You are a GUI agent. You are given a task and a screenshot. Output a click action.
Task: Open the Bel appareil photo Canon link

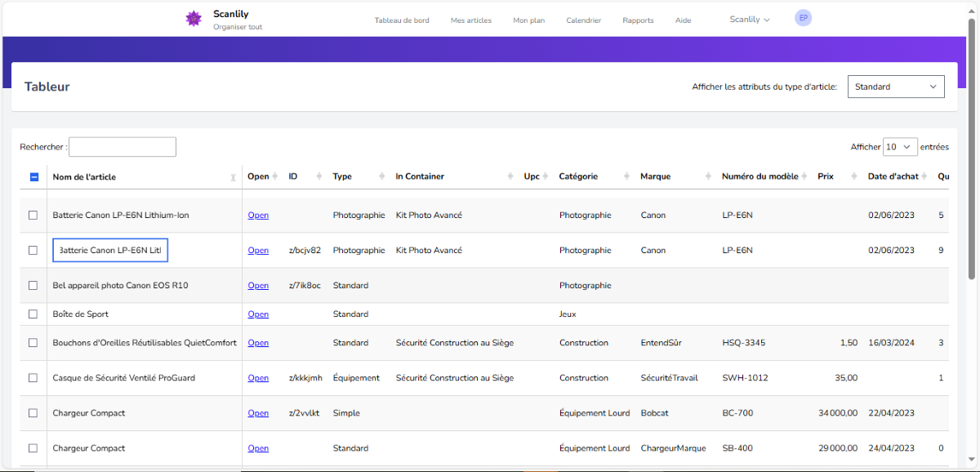(x=258, y=286)
